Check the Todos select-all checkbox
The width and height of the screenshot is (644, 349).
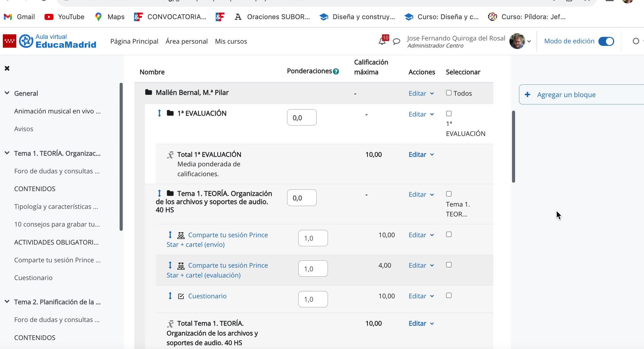click(x=449, y=93)
